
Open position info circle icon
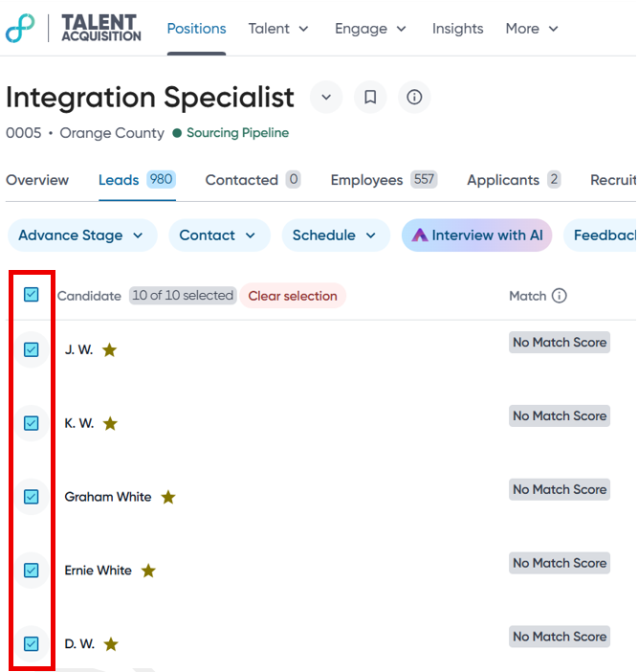tap(414, 98)
